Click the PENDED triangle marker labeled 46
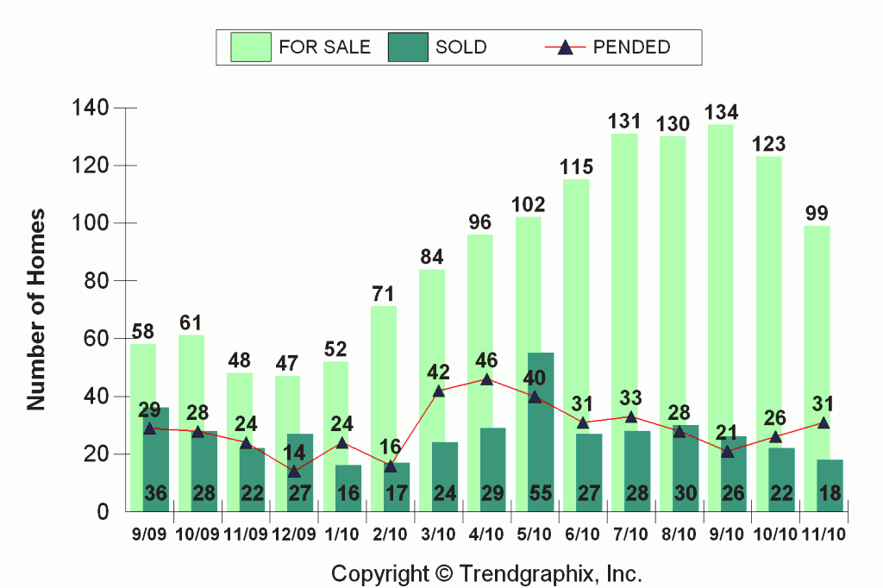 (486, 379)
